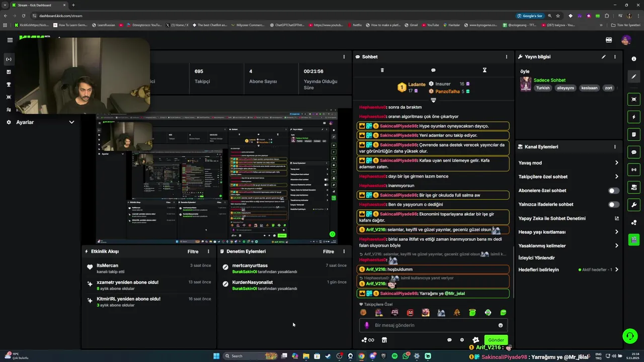Open the emoji picker in message box
The height and width of the screenshot is (362, 644).
click(x=500, y=325)
